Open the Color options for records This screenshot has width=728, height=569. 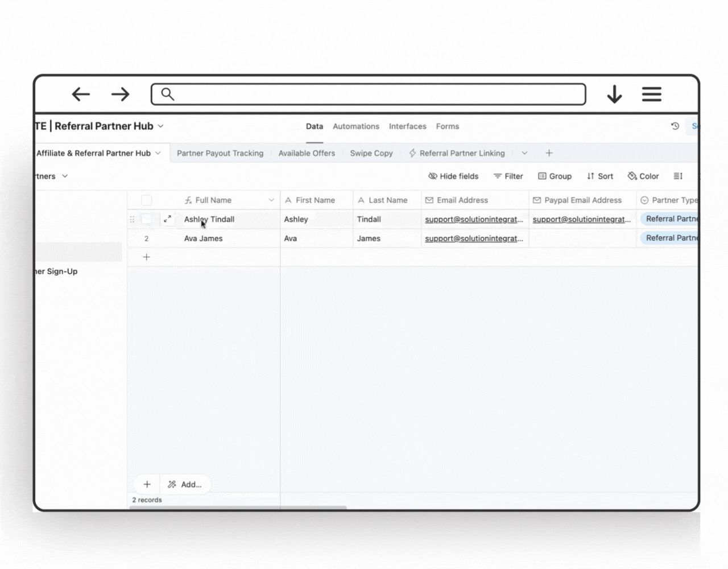(x=643, y=176)
